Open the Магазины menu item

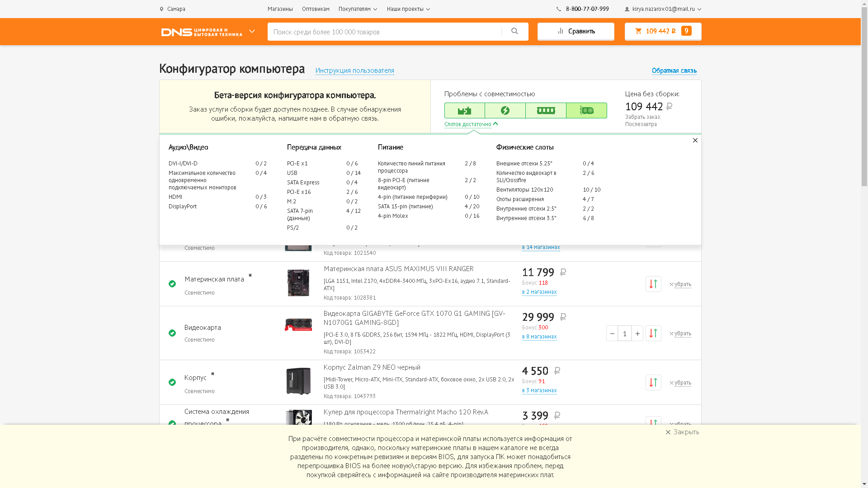[280, 9]
